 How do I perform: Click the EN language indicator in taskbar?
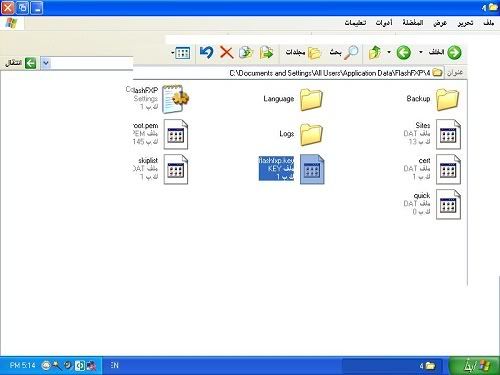pos(114,365)
